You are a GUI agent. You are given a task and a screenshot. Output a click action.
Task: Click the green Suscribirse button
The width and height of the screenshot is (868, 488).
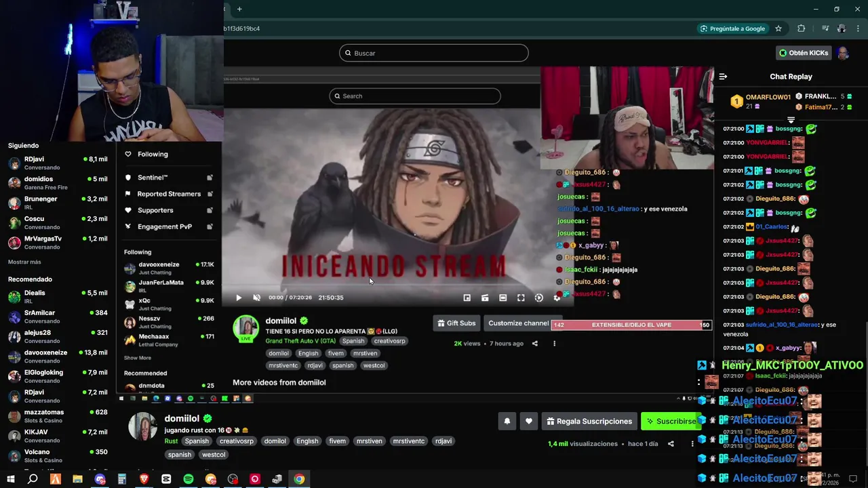coord(670,422)
